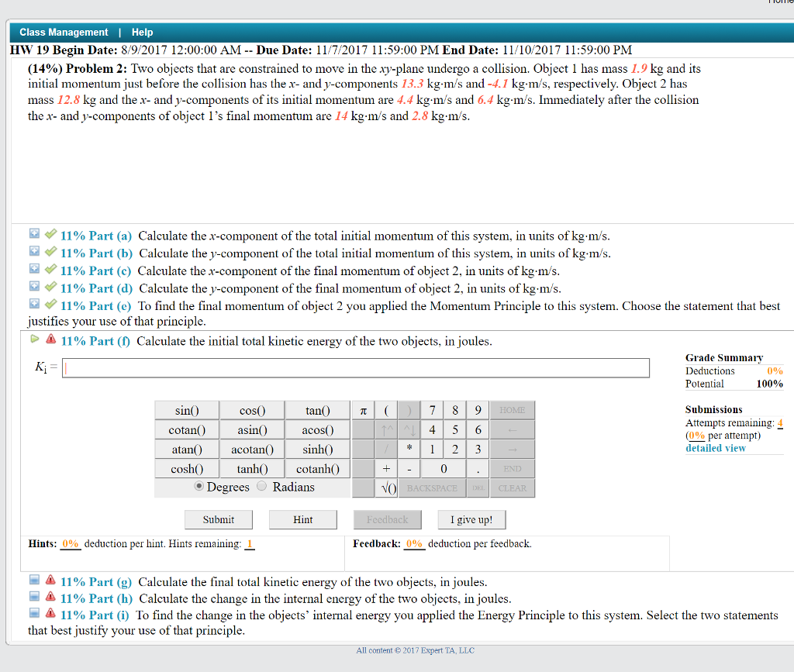Submit the answer
The height and width of the screenshot is (672, 794).
point(218,519)
